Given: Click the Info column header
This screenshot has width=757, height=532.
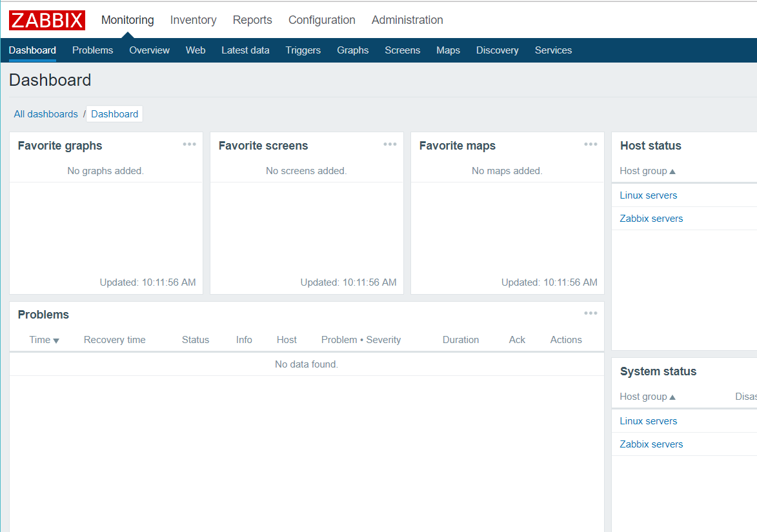Looking at the screenshot, I should pyautogui.click(x=244, y=340).
